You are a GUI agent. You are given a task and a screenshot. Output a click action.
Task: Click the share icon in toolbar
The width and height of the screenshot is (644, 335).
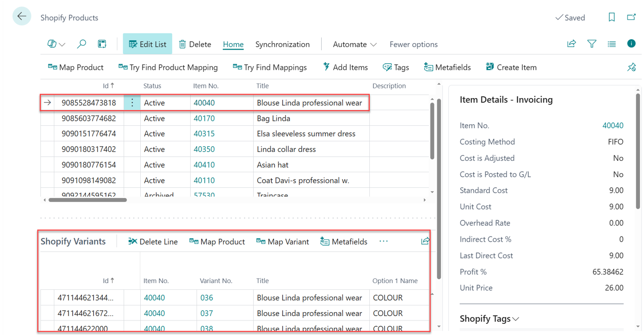(x=571, y=44)
